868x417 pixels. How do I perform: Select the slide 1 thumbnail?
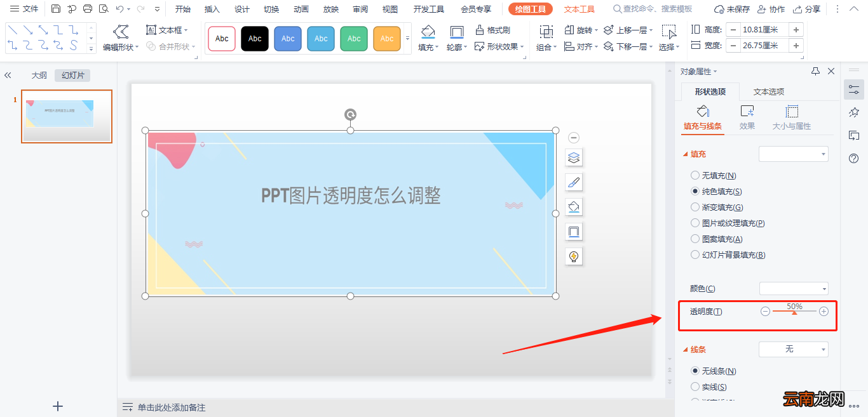(66, 116)
